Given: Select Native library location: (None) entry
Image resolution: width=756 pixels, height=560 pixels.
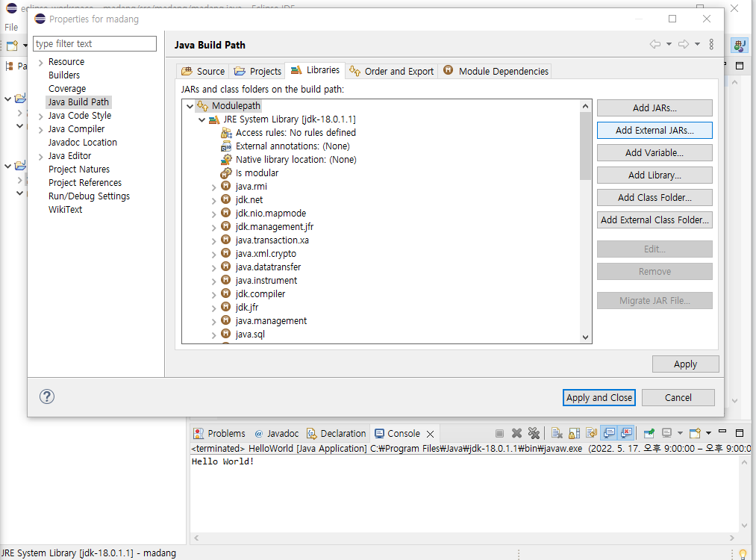Looking at the screenshot, I should click(296, 160).
